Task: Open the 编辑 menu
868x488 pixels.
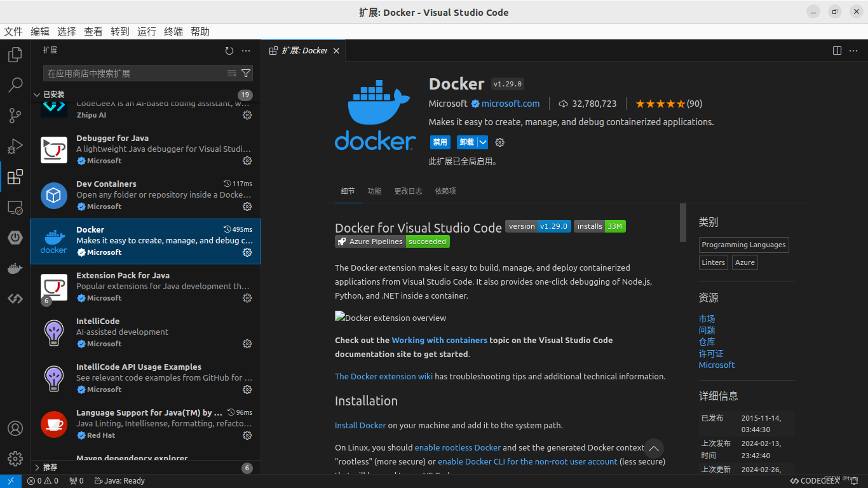Action: (x=40, y=32)
